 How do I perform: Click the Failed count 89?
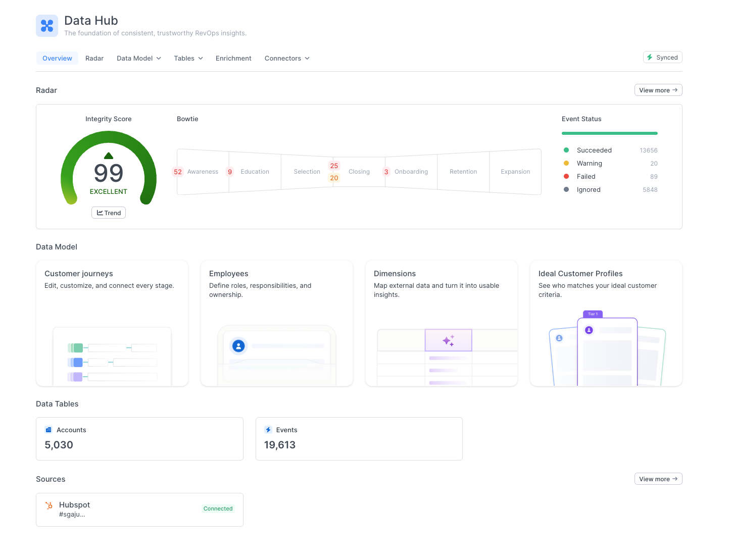coord(654,177)
